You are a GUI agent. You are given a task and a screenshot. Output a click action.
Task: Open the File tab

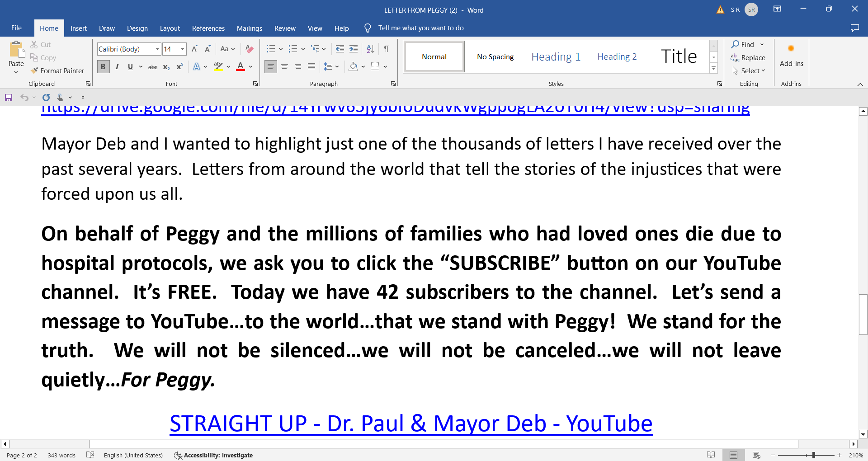click(16, 28)
